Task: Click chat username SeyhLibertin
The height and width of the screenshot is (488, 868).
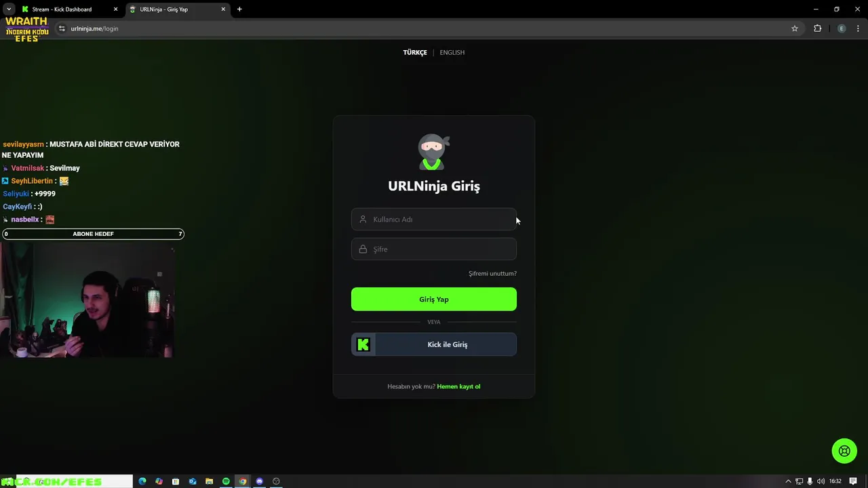Action: coord(32,181)
